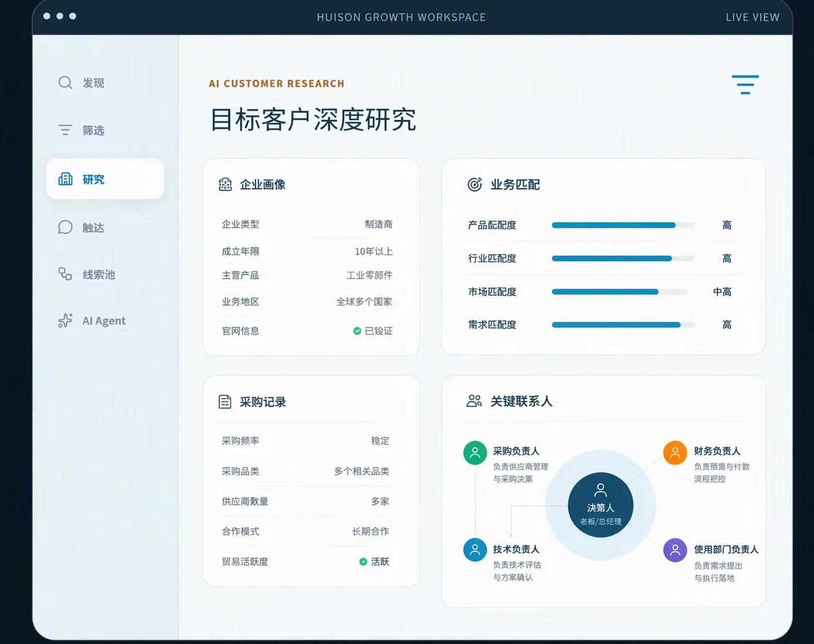Click the 制造商 value
This screenshot has width=814, height=644.
click(379, 224)
